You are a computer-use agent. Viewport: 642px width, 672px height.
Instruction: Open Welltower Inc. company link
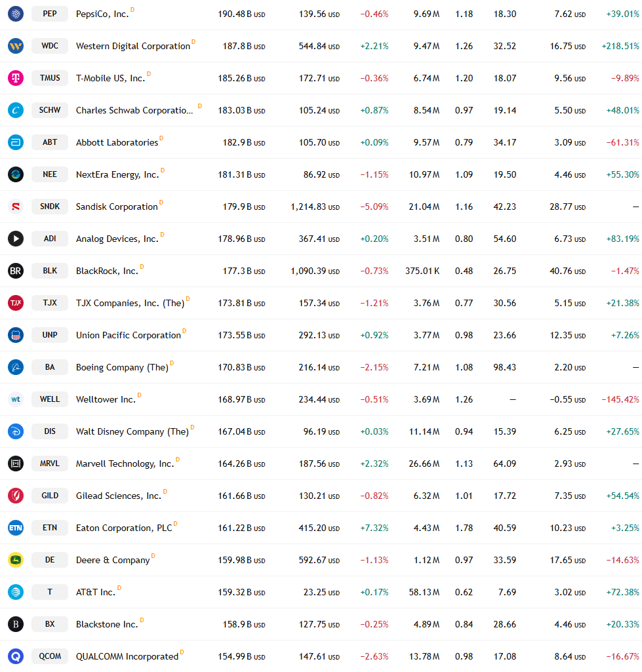(x=106, y=400)
